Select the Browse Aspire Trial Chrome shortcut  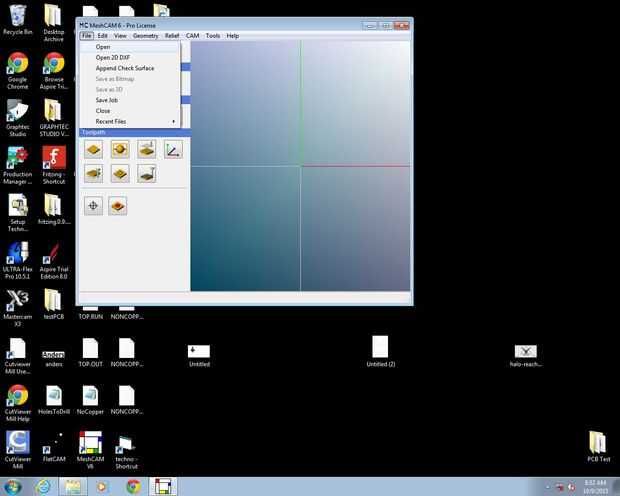(x=54, y=70)
